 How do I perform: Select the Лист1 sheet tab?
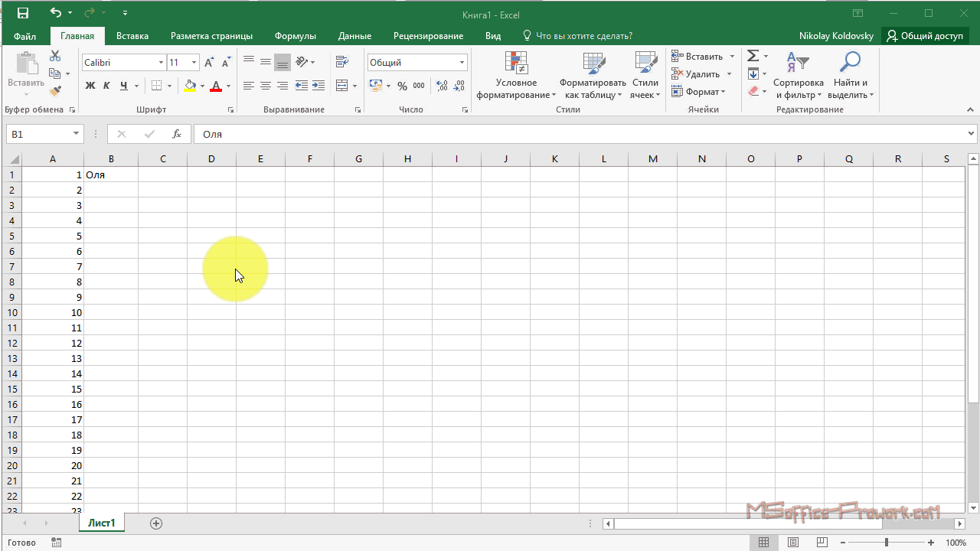[x=101, y=523]
